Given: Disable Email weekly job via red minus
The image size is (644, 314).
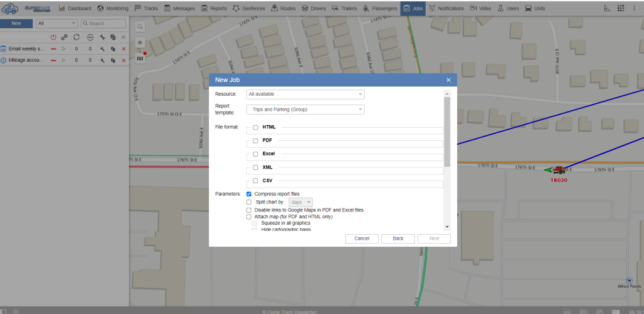Looking at the screenshot, I should tap(53, 49).
